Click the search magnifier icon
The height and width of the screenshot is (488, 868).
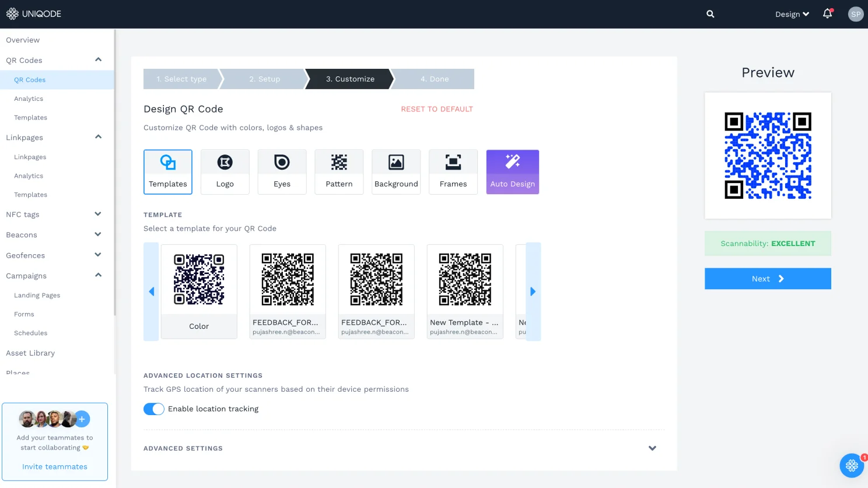tap(710, 14)
